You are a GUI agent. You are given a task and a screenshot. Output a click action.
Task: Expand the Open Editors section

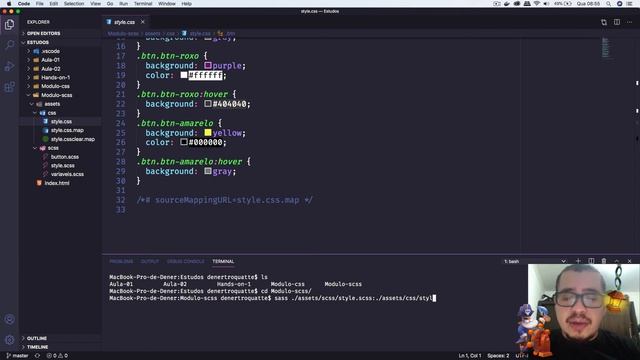(x=43, y=33)
